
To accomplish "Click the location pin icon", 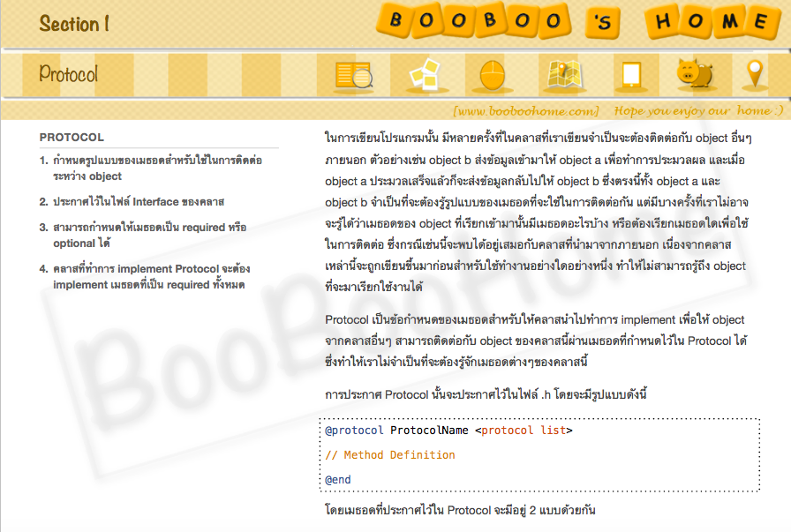I will [754, 73].
